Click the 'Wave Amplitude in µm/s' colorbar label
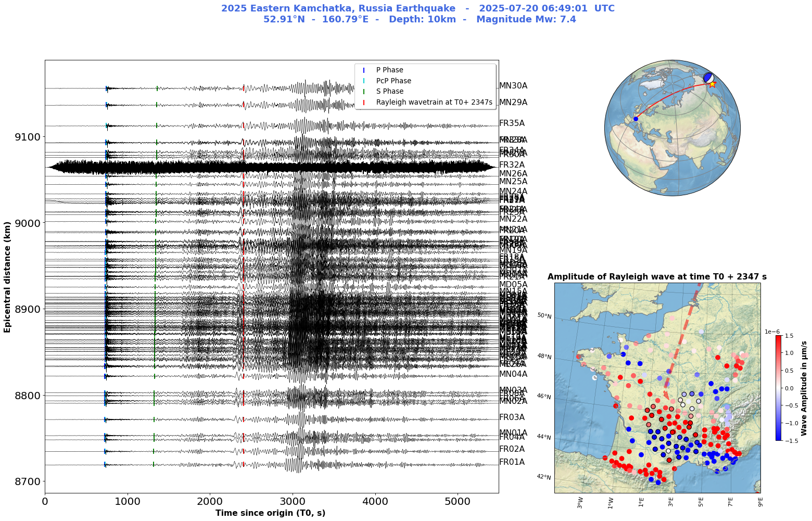This screenshot has width=812, height=521. [x=804, y=388]
